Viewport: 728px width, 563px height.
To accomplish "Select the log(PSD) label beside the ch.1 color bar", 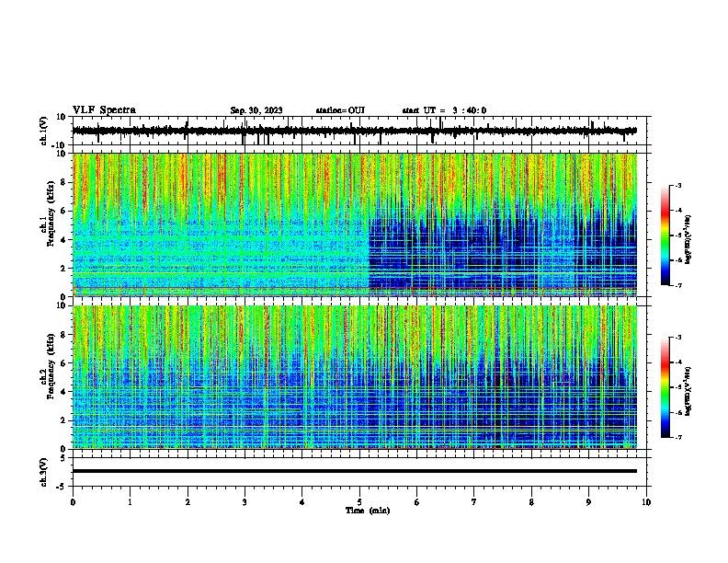I will (x=688, y=240).
